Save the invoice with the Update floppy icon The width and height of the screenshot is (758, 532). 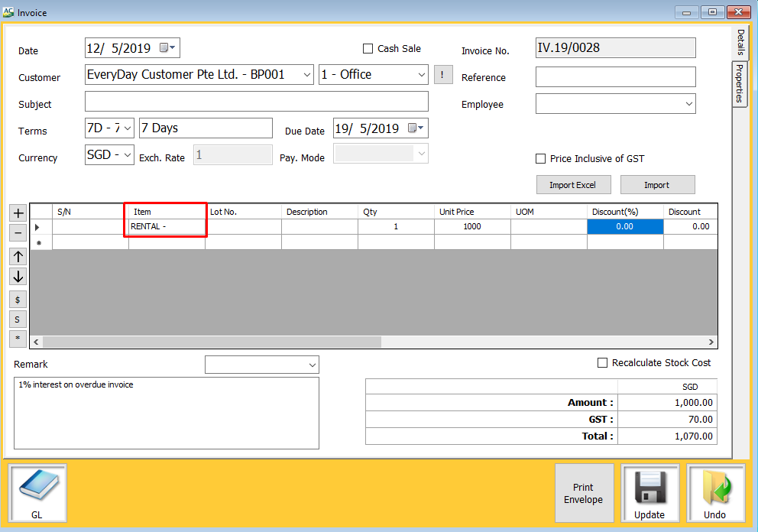(649, 493)
